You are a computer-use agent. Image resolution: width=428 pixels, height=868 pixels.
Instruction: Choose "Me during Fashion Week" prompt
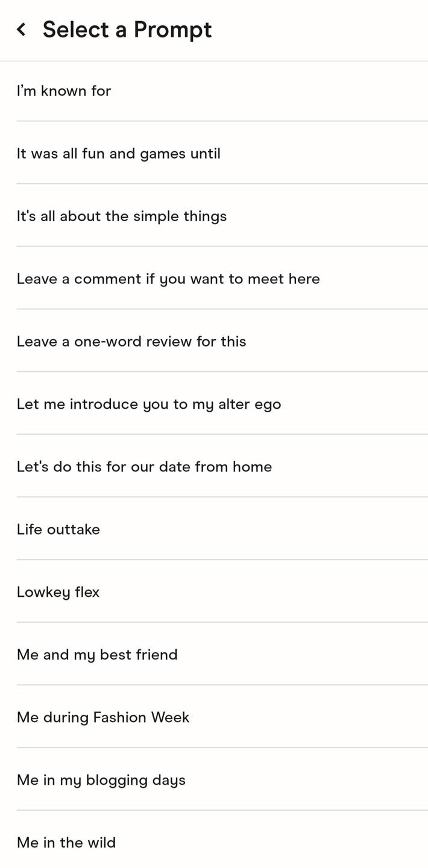[x=214, y=717]
